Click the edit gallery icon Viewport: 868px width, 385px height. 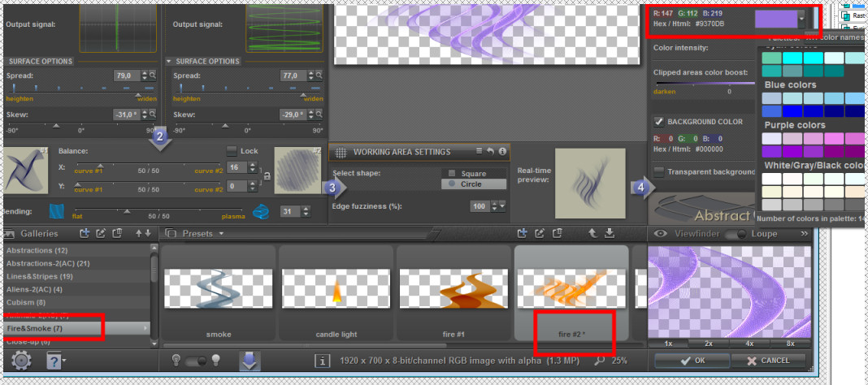click(x=99, y=233)
